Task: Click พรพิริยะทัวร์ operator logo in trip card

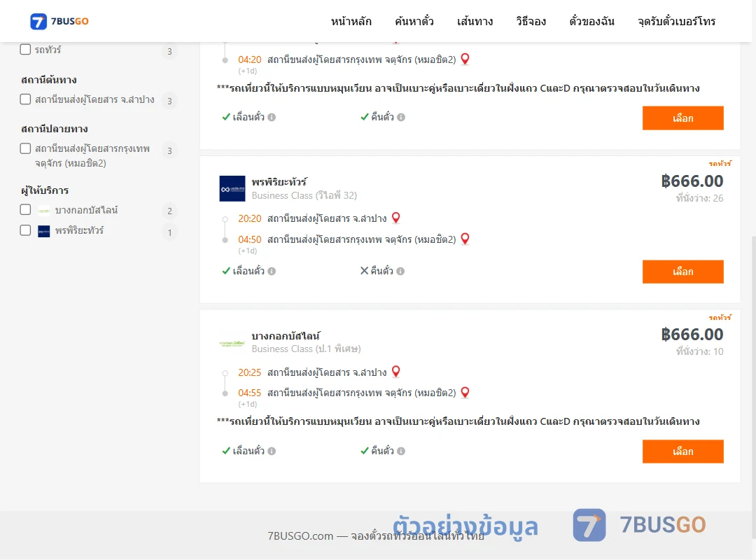Action: coord(232,188)
